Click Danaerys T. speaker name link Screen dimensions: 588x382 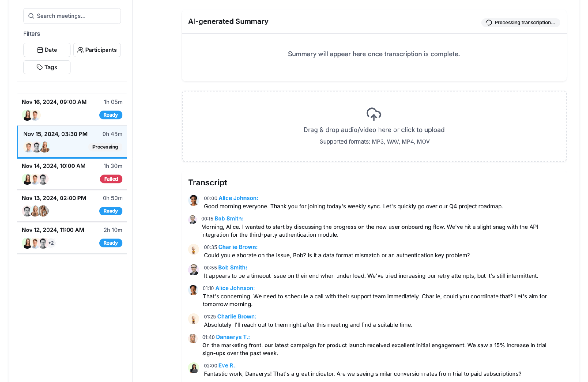pyautogui.click(x=232, y=337)
